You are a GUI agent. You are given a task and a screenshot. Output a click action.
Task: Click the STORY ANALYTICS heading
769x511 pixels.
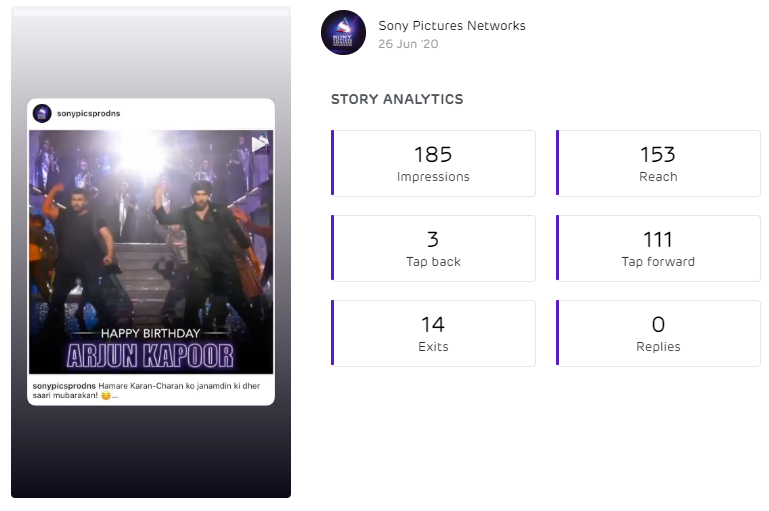pyautogui.click(x=397, y=99)
